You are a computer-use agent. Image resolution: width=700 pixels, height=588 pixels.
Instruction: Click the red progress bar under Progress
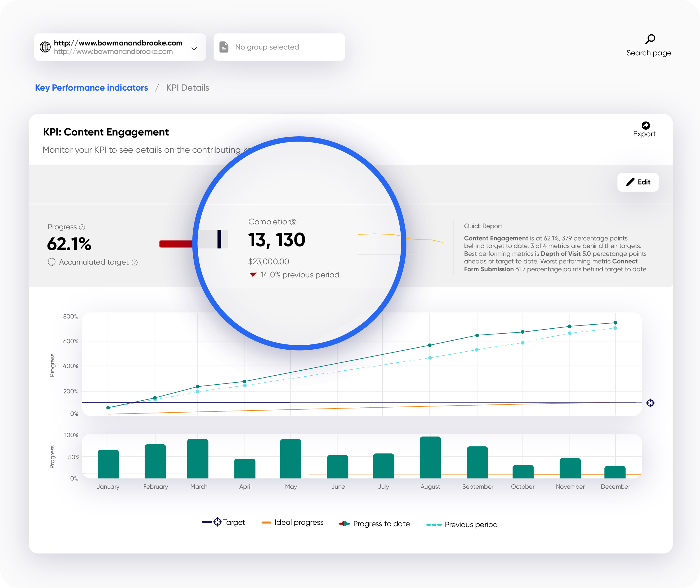click(177, 243)
